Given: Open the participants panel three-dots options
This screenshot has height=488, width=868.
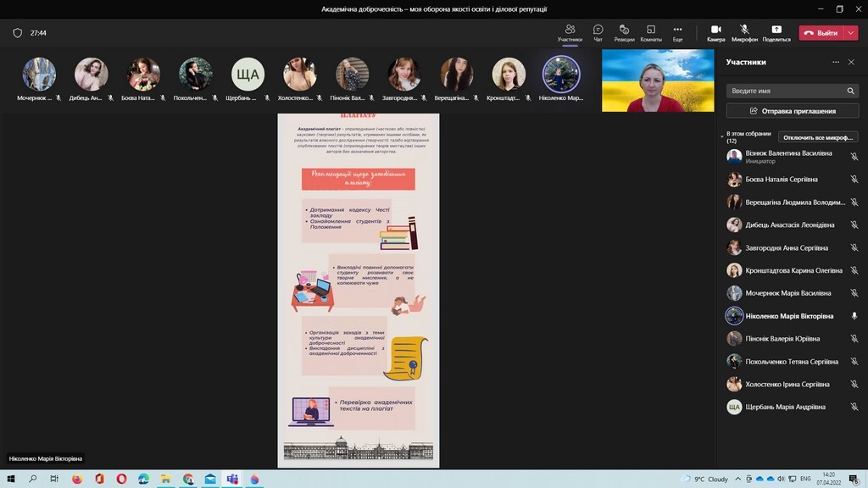Looking at the screenshot, I should point(836,62).
